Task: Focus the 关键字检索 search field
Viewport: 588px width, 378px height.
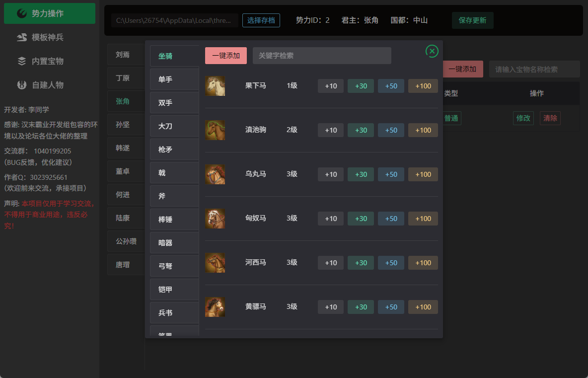Action: 322,56
